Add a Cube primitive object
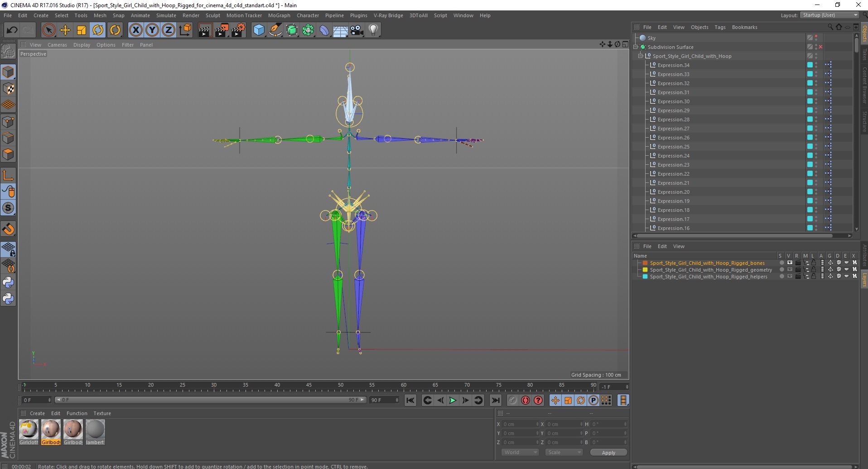 259,30
